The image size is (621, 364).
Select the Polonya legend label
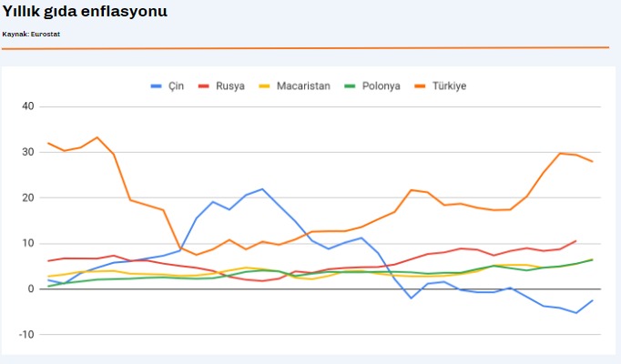tap(381, 86)
